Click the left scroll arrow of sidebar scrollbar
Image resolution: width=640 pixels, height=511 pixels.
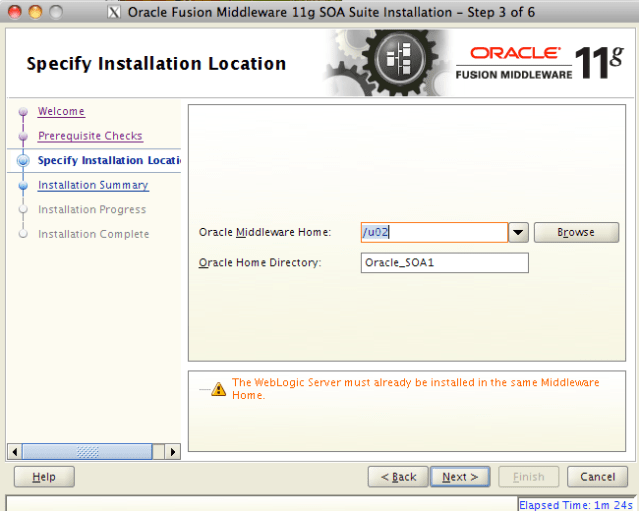(x=14, y=451)
